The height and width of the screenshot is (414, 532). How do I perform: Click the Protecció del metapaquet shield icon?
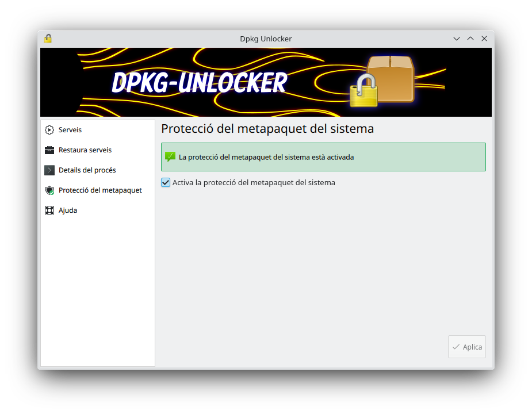(49, 190)
